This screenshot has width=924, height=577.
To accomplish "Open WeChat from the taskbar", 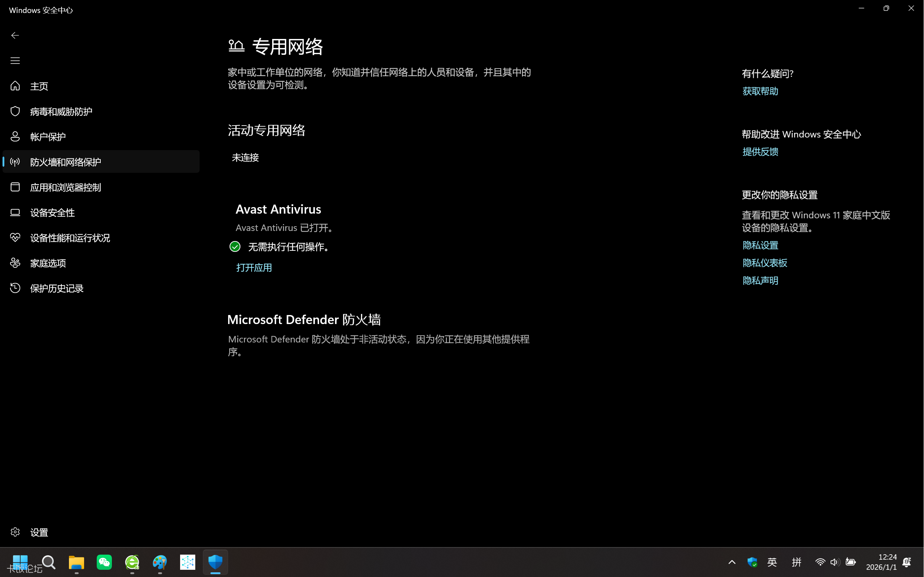I will [104, 562].
